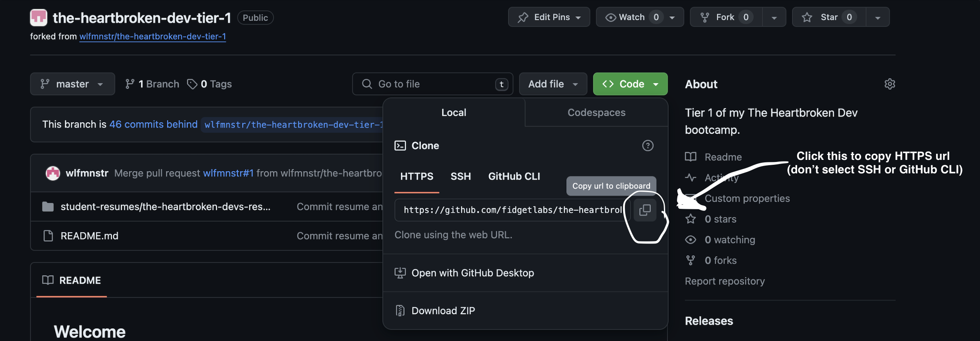Select the GitHub CLI clone tab
980x341 pixels.
click(514, 176)
